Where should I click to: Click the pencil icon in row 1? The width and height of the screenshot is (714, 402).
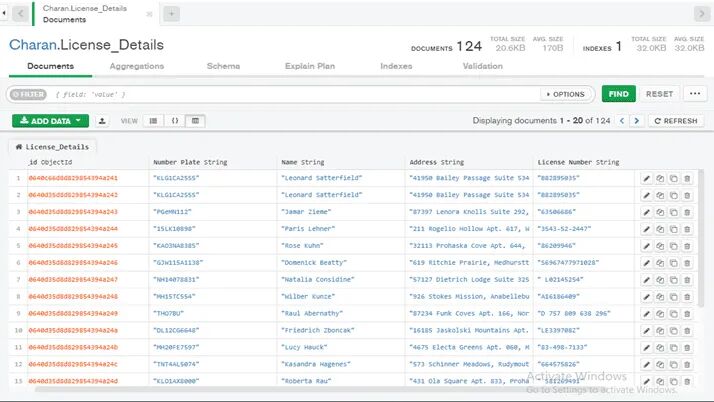coord(646,178)
